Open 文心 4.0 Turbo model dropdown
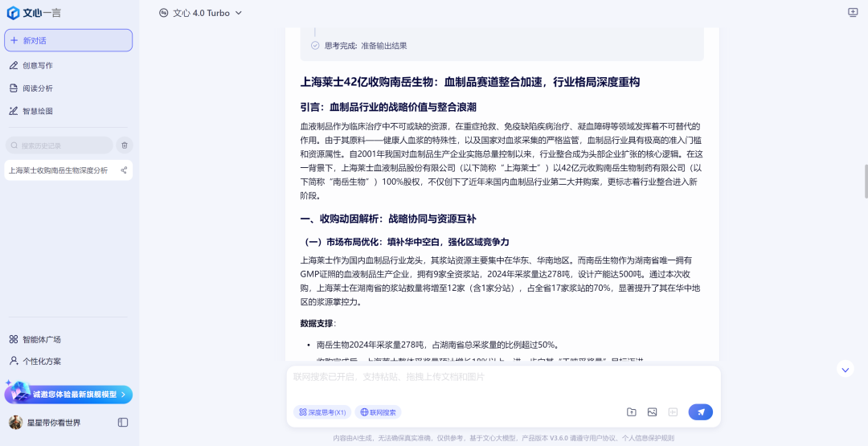The width and height of the screenshot is (868, 446). 200,13
